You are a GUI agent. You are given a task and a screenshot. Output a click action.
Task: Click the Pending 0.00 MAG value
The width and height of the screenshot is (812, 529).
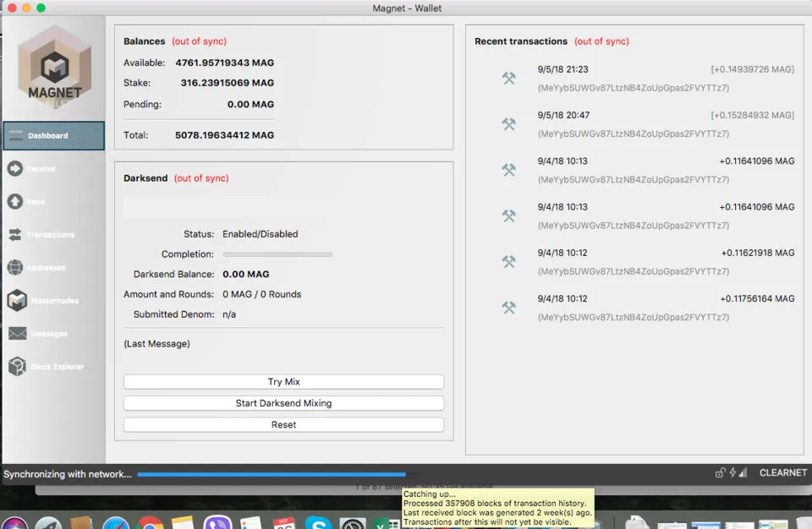tap(250, 104)
